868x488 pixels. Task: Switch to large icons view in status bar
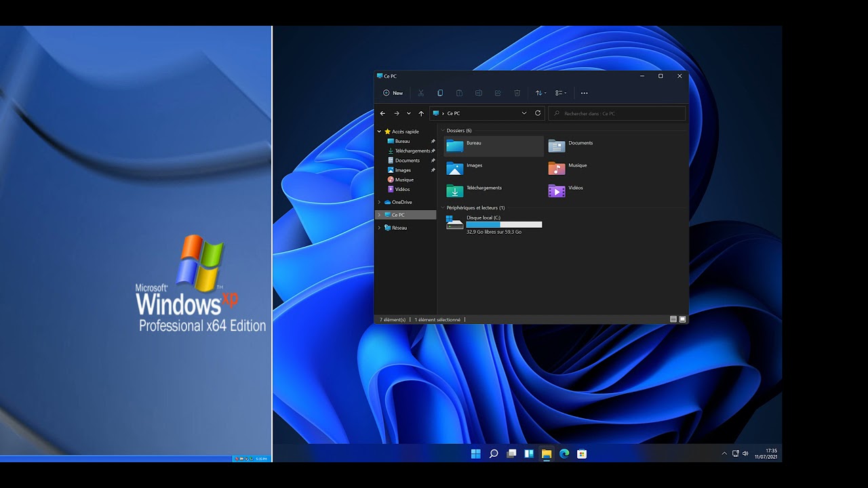click(683, 319)
